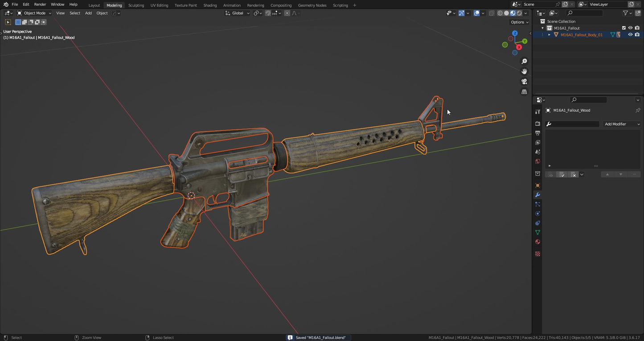Click the Add menu in 3D viewport
Image resolution: width=644 pixels, height=341 pixels.
pyautogui.click(x=88, y=13)
